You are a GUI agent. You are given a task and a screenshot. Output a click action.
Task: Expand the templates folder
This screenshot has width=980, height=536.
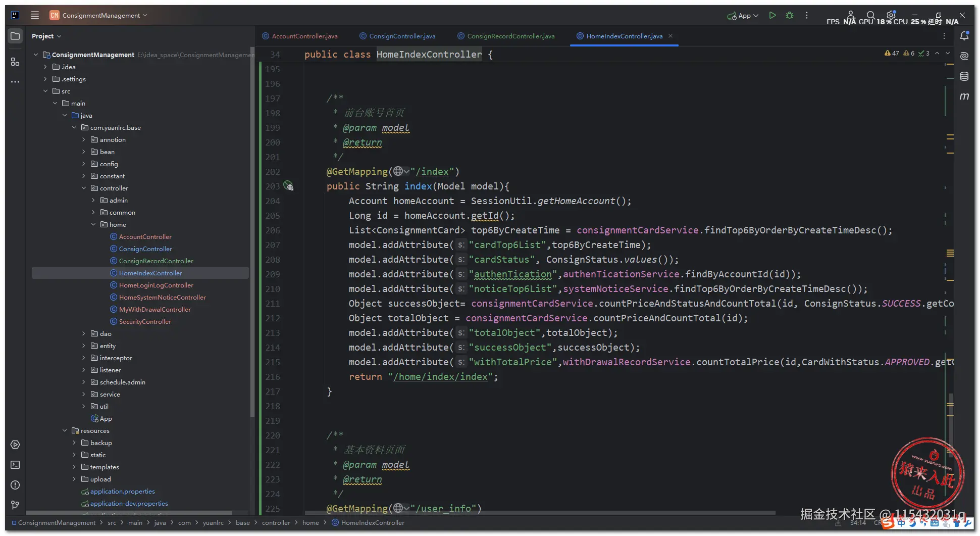click(74, 467)
